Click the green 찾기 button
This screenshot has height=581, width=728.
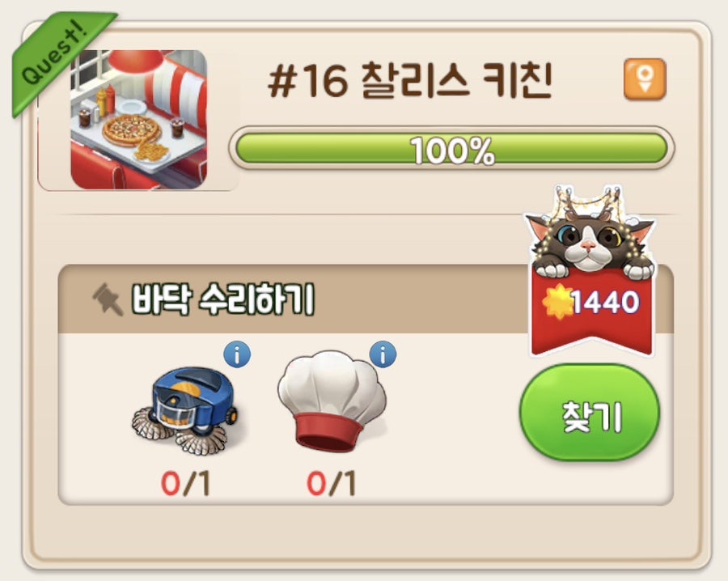[590, 413]
